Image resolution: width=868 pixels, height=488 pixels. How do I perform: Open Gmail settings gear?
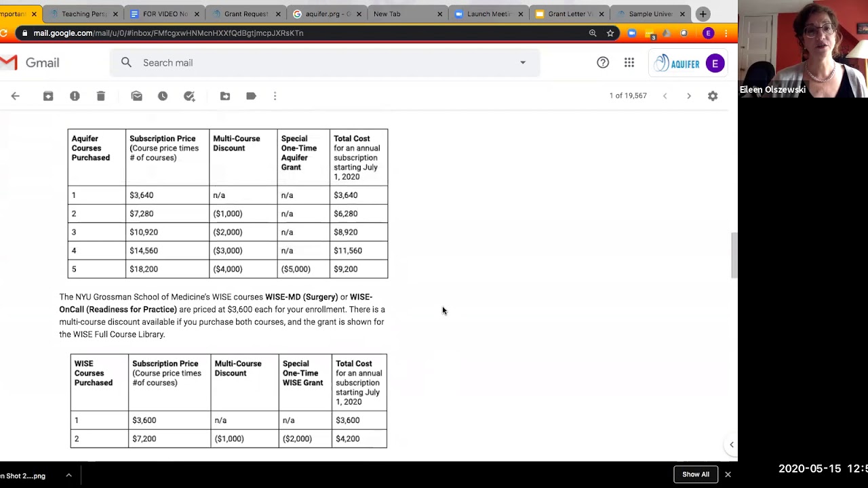713,96
